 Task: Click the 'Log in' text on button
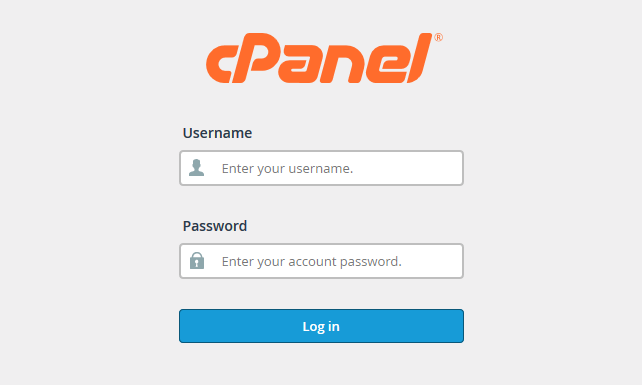pyautogui.click(x=321, y=326)
